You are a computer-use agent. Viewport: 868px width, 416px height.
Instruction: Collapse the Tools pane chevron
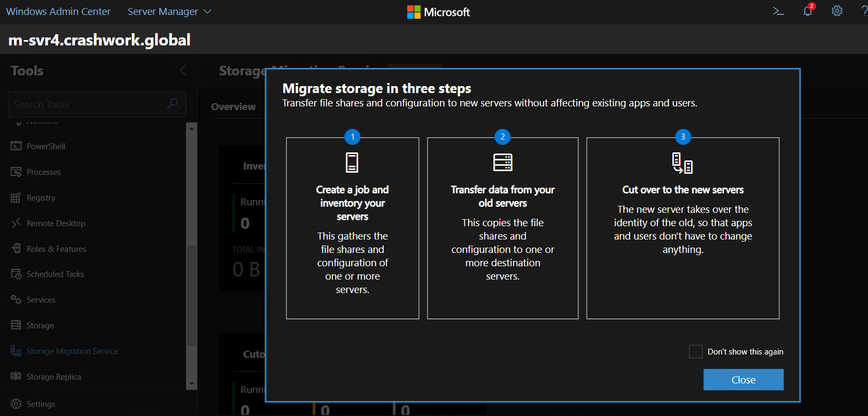point(183,70)
